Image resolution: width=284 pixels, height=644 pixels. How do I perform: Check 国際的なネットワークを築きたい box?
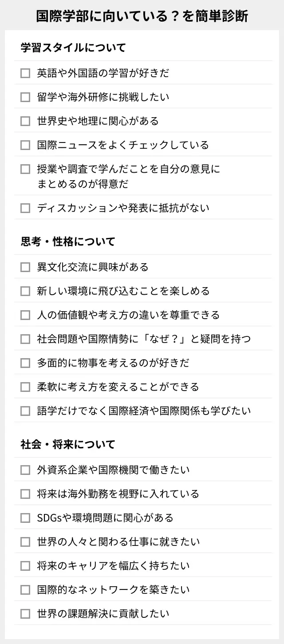click(25, 590)
